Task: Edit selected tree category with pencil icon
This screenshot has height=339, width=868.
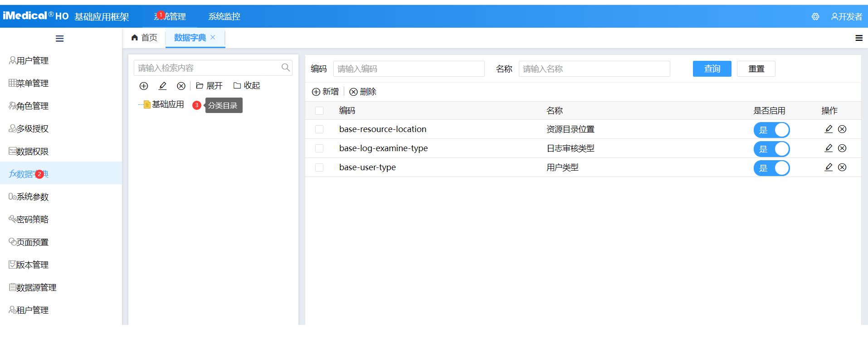Action: [162, 86]
